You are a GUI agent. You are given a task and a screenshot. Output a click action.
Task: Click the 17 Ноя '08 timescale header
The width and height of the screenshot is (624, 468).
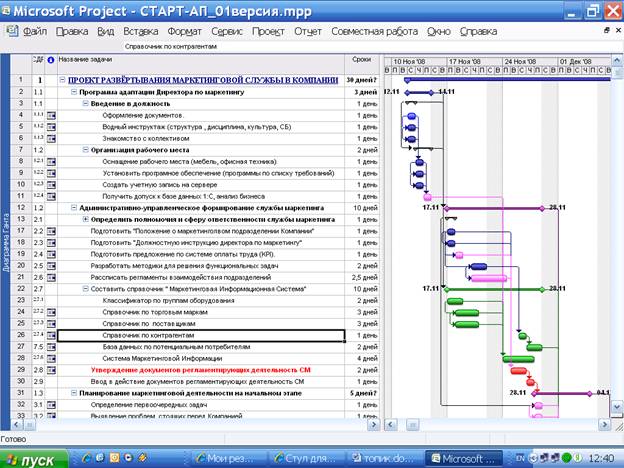(x=465, y=60)
